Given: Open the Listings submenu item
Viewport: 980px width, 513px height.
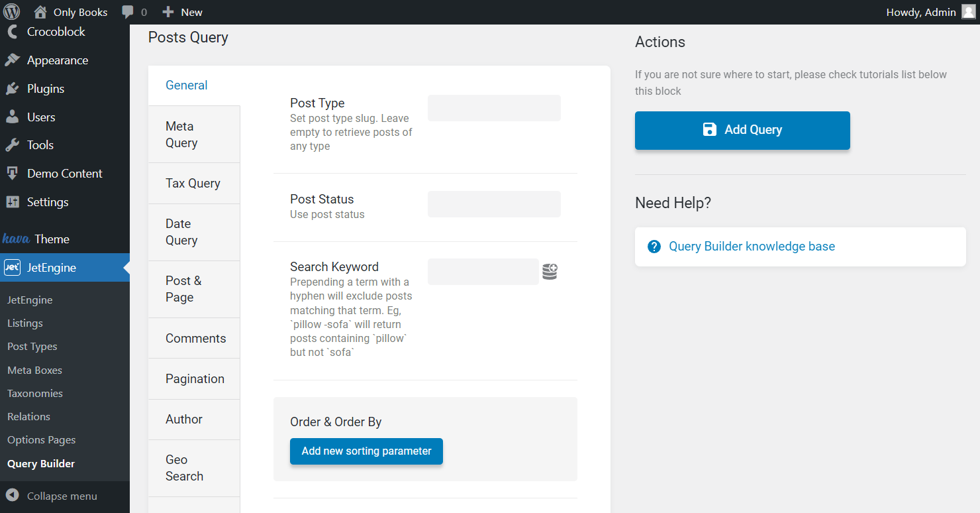Looking at the screenshot, I should point(25,323).
